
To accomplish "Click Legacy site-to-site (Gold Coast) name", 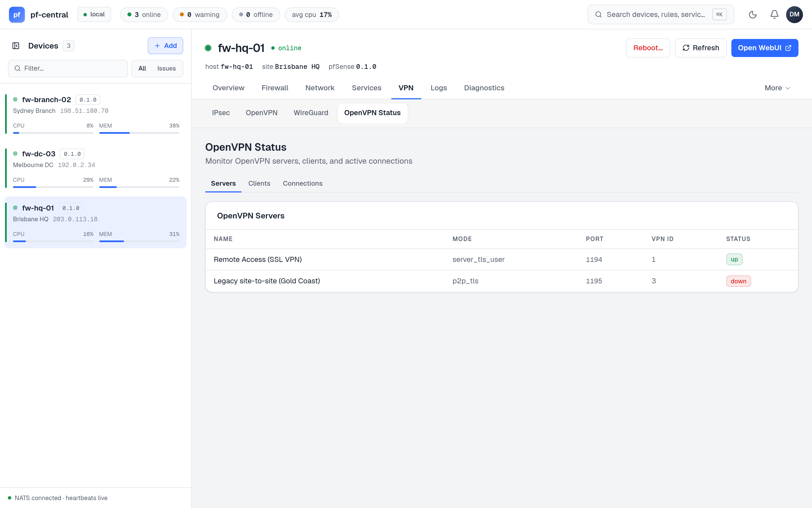I will [x=267, y=281].
